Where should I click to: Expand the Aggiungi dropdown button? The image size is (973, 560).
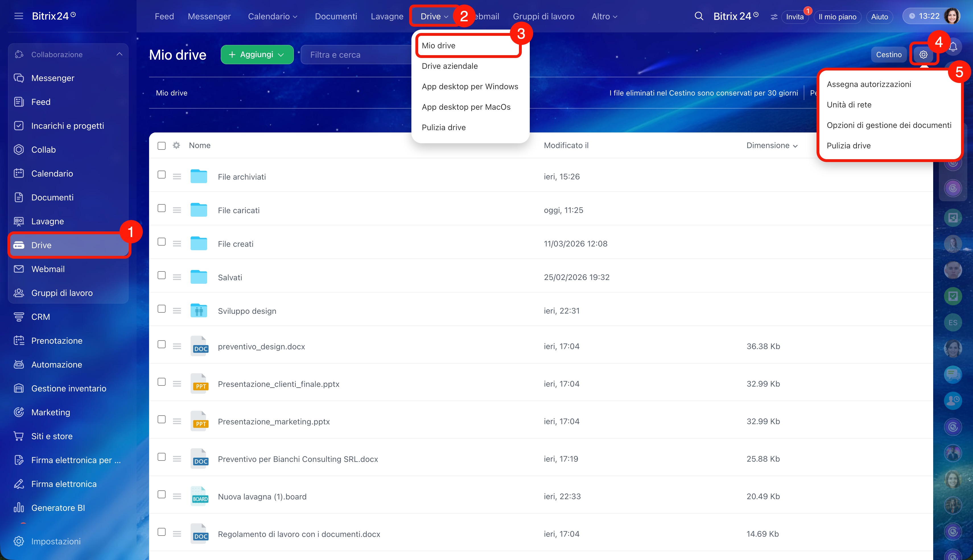[257, 55]
